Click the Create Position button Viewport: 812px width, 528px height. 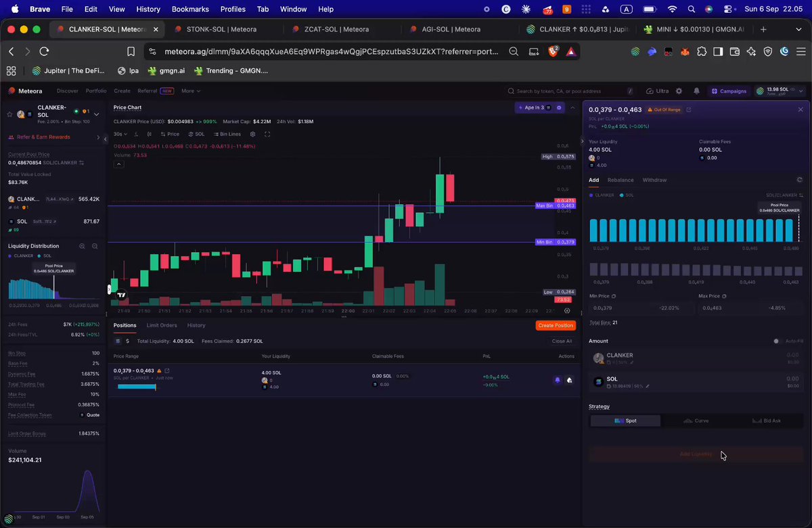556,325
